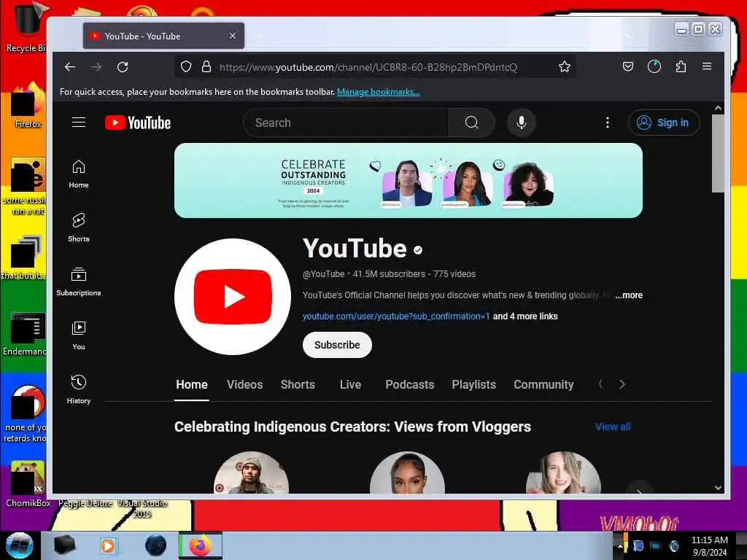The width and height of the screenshot is (747, 560).
Task: Switch to the Videos tab
Action: 245,385
